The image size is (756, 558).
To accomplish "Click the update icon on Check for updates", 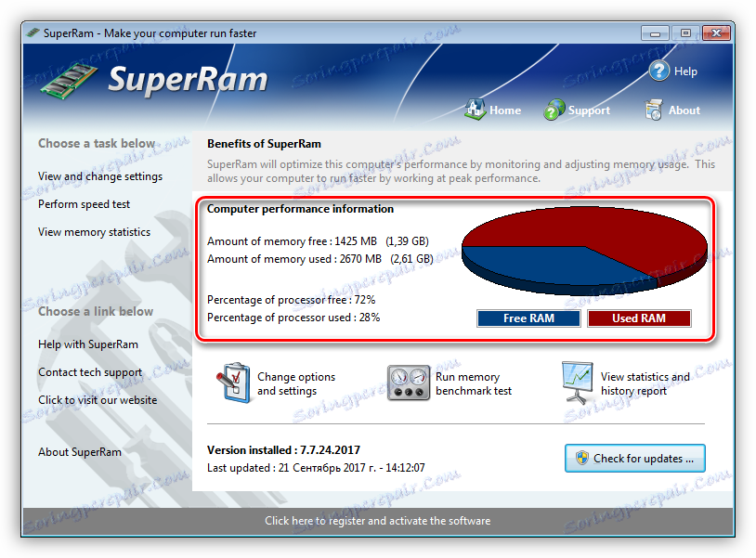I will 583,458.
